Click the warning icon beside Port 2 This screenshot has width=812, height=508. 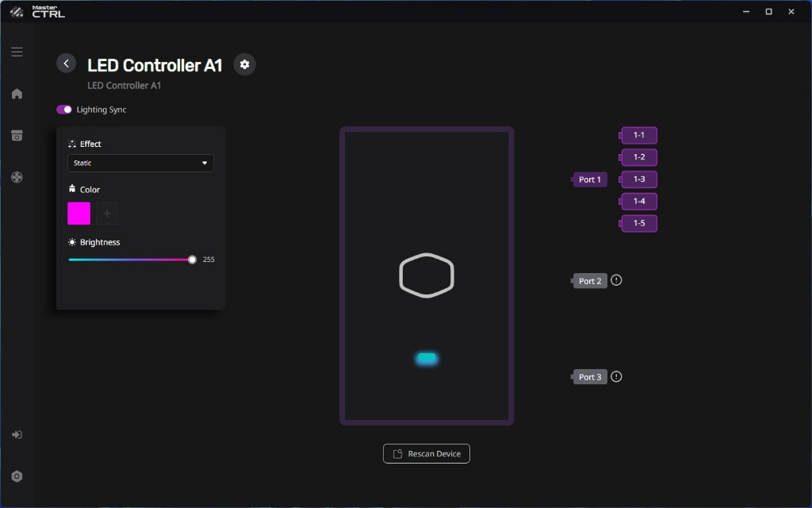[616, 280]
